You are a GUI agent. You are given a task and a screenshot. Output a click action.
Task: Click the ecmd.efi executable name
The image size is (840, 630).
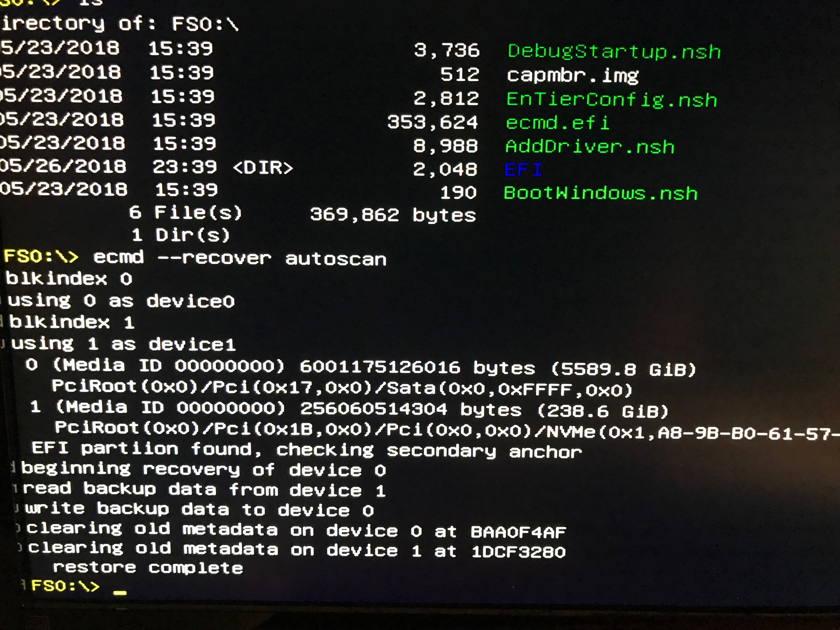(557, 123)
